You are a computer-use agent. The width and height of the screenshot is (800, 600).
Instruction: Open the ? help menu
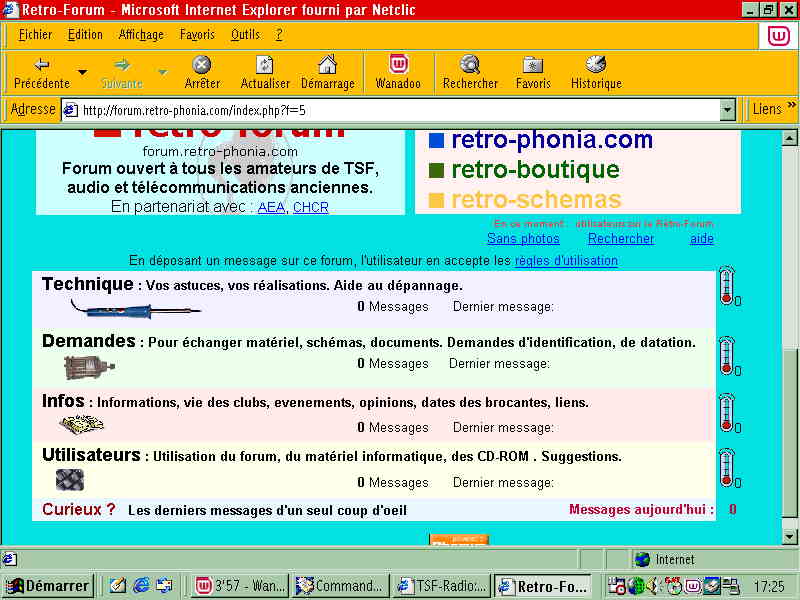click(x=279, y=35)
